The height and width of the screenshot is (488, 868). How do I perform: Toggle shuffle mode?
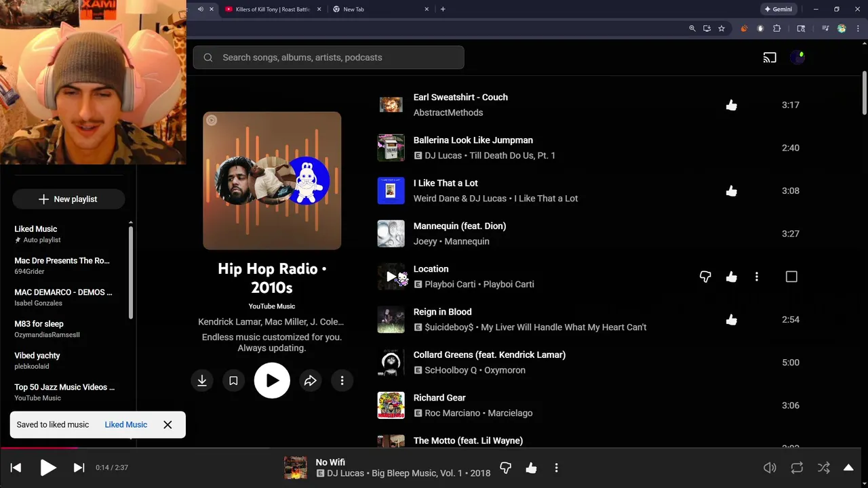pos(823,468)
